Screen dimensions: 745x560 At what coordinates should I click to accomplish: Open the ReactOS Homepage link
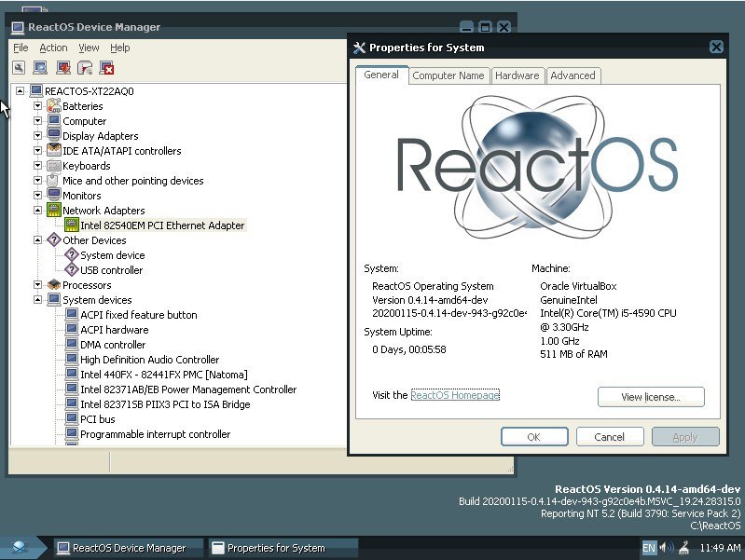pyautogui.click(x=455, y=395)
